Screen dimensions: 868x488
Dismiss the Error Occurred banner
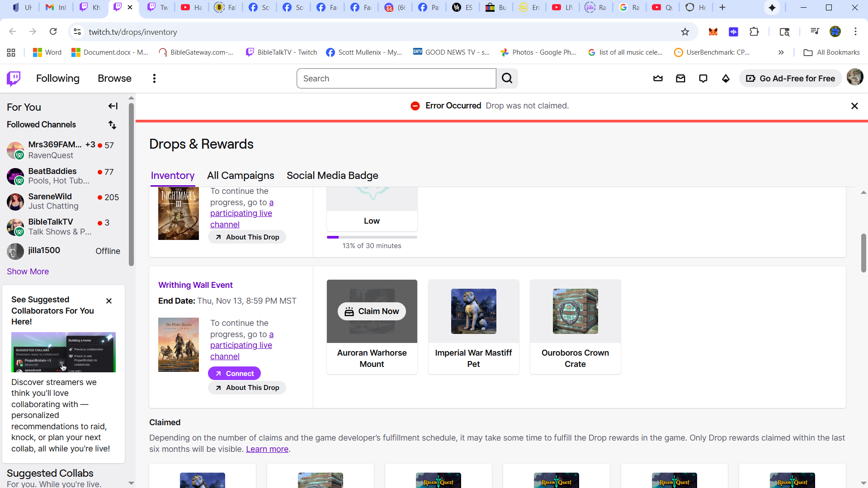(x=854, y=106)
